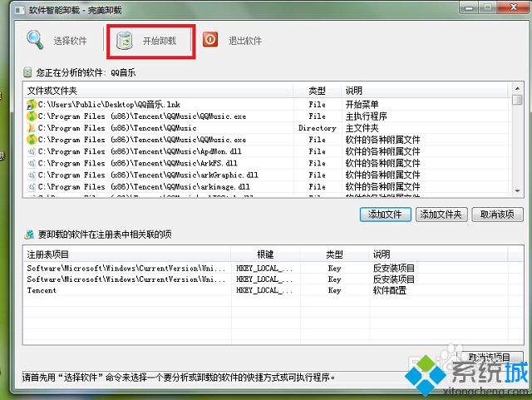This screenshot has height=400, width=532.
Task: Select the arkimage.dll file path row
Action: [x=144, y=187]
